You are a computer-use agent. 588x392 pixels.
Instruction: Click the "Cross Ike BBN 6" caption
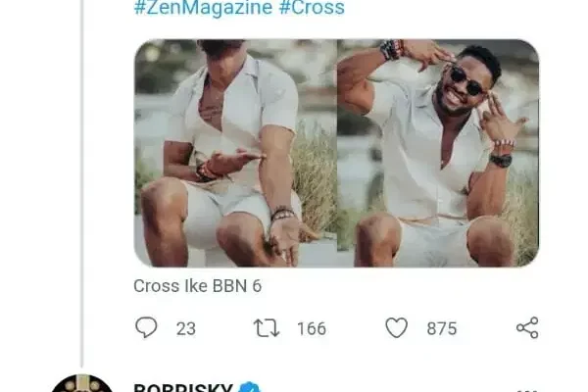[x=197, y=286]
